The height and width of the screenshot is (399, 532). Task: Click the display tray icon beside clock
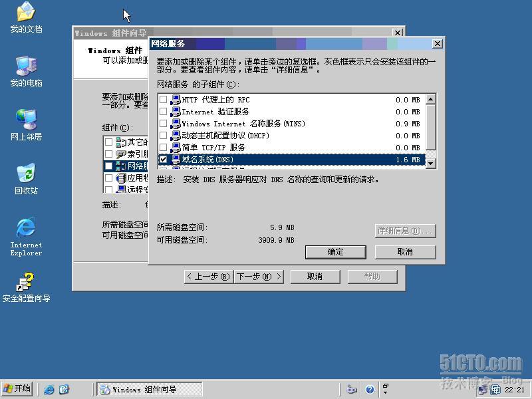pos(495,390)
